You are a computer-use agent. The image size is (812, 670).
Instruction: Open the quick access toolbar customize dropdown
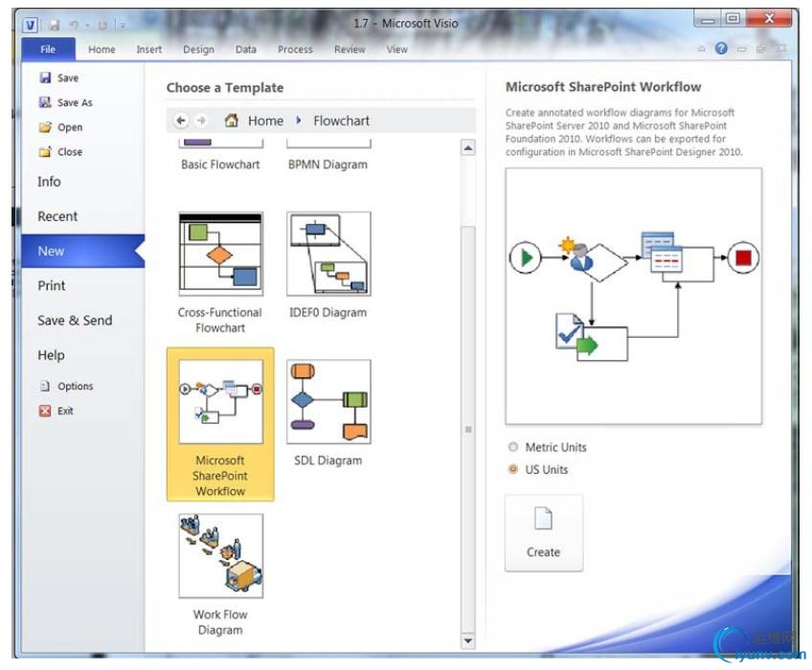pyautogui.click(x=123, y=25)
